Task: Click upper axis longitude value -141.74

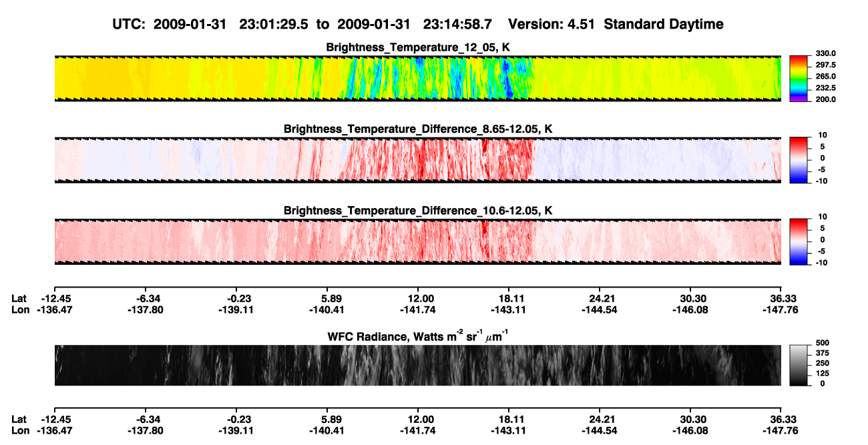Action: (x=418, y=310)
